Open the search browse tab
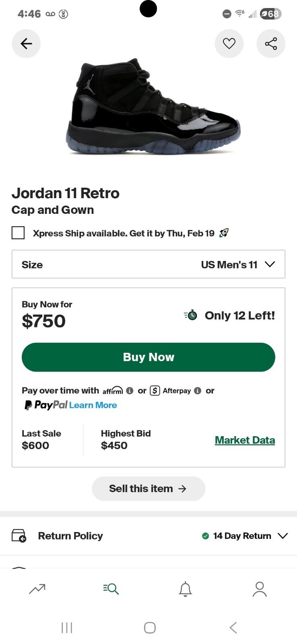The width and height of the screenshot is (297, 644). (x=111, y=589)
